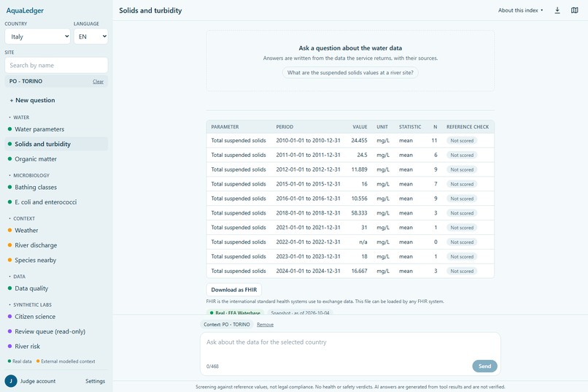Click the VALUE column header
This screenshot has width=588, height=392.
coord(360,127)
